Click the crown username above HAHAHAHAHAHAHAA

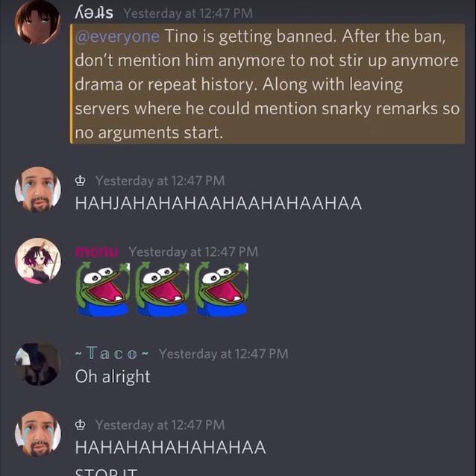81,425
